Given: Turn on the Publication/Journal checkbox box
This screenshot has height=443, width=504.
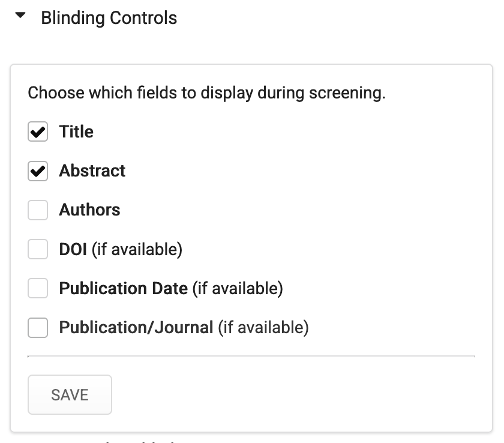Looking at the screenshot, I should point(38,328).
